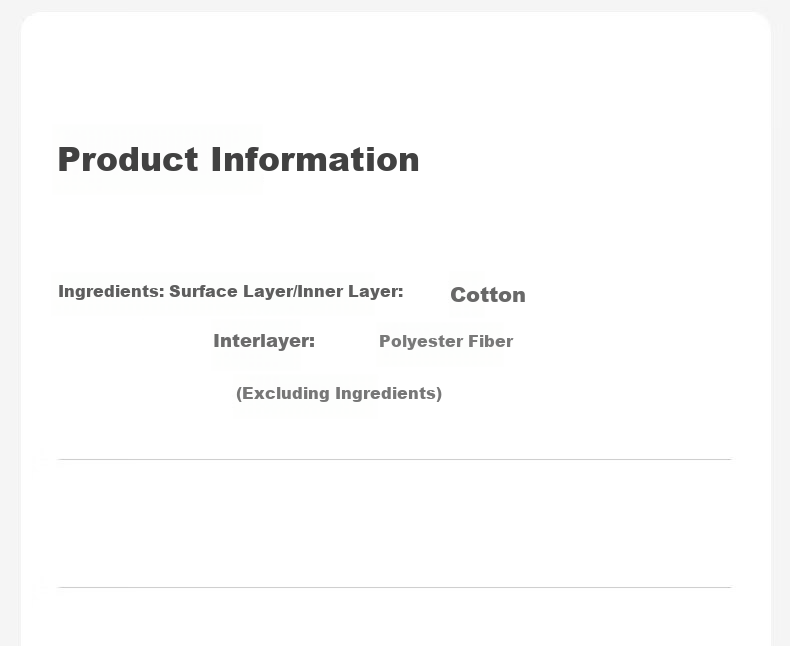Viewport: 790px width, 646px height.
Task: Select the Cotton material value
Action: coord(488,295)
